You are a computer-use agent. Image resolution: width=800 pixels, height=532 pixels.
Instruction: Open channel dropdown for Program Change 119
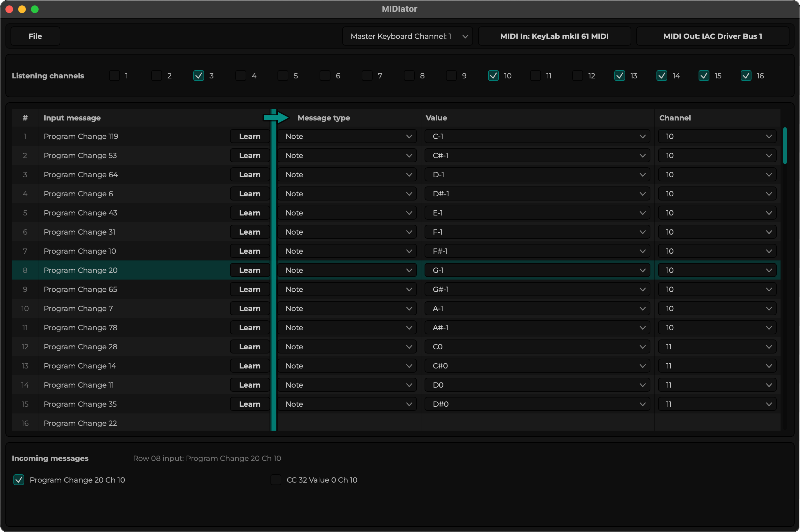click(x=717, y=136)
